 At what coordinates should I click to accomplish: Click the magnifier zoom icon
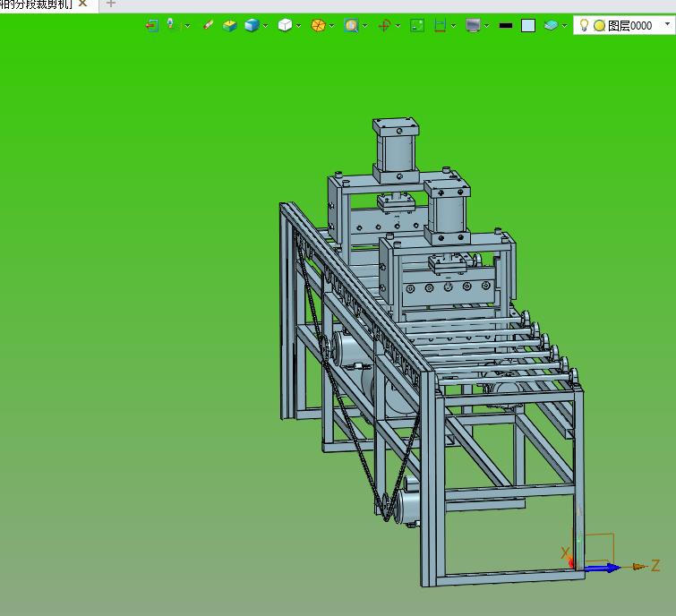pos(351,26)
